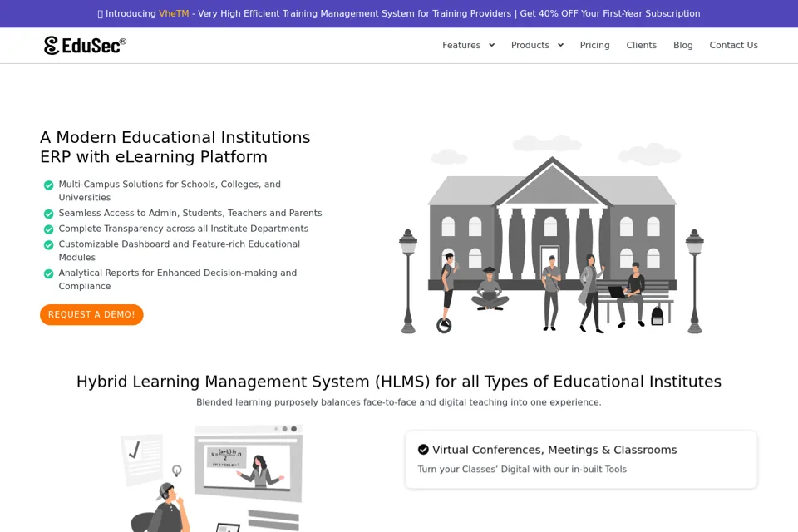Go to the Pricing page
Screen dimensions: 798x532
coord(594,46)
